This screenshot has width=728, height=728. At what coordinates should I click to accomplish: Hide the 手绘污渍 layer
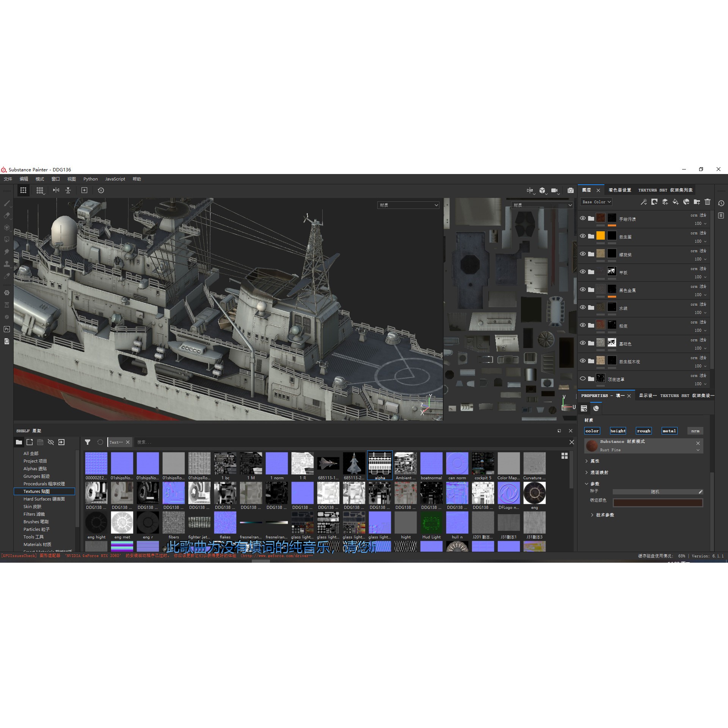[583, 218]
